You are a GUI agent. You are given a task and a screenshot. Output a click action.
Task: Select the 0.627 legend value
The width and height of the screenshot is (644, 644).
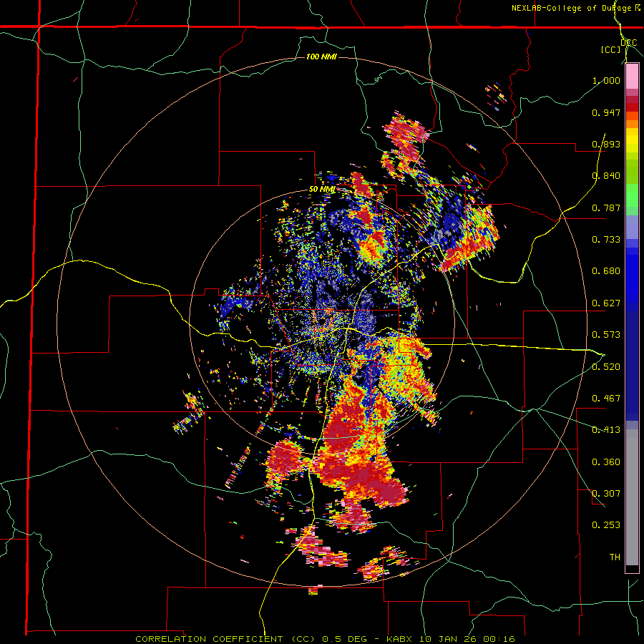(x=606, y=303)
